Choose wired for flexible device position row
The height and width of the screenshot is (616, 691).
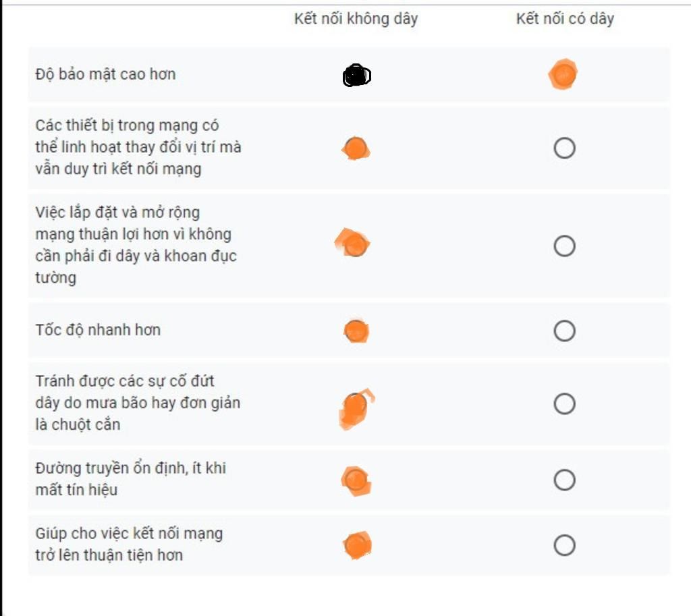[565, 148]
